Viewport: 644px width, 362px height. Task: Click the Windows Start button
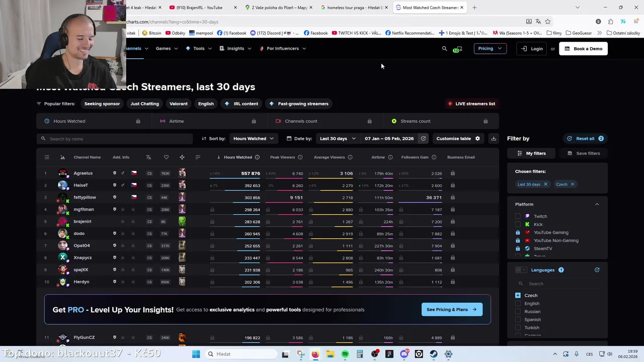tap(196, 354)
